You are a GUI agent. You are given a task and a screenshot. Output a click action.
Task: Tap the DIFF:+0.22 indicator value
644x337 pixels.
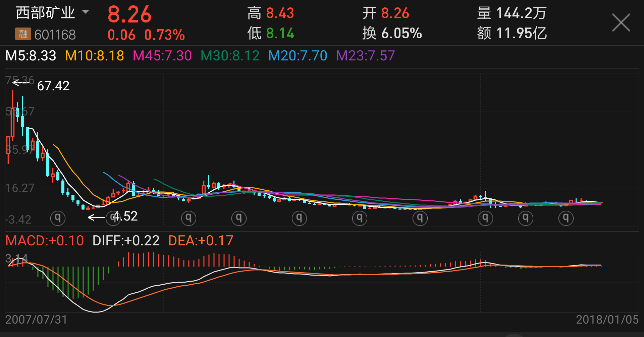coord(126,241)
